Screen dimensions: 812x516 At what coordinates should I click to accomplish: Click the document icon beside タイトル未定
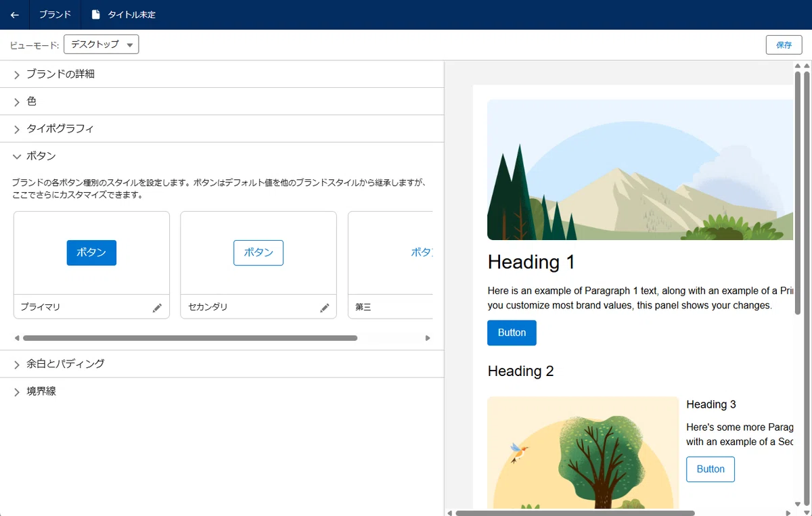(95, 14)
